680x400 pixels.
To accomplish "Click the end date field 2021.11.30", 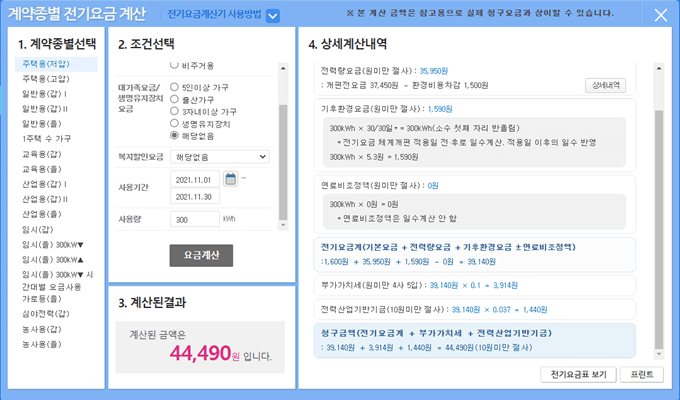I will click(x=195, y=196).
